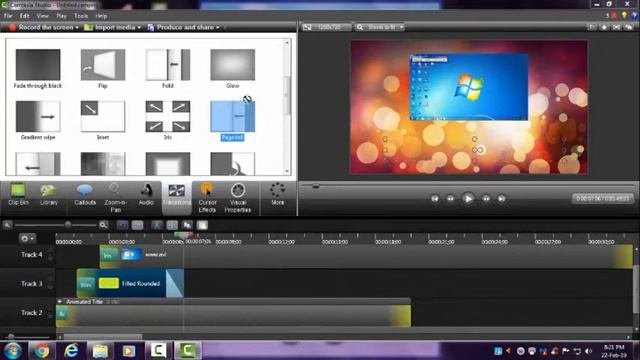Open the Cursor Effects tab
The image size is (640, 360).
click(207, 198)
